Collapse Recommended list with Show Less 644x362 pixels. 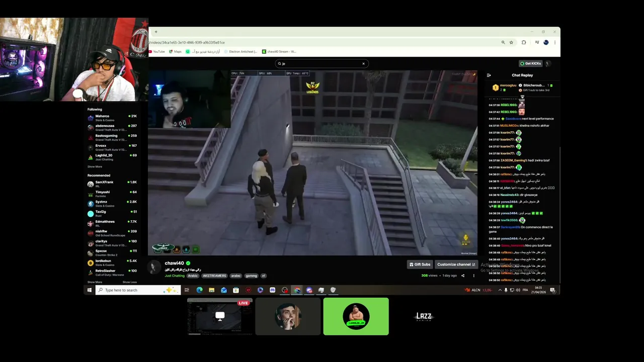click(x=130, y=282)
